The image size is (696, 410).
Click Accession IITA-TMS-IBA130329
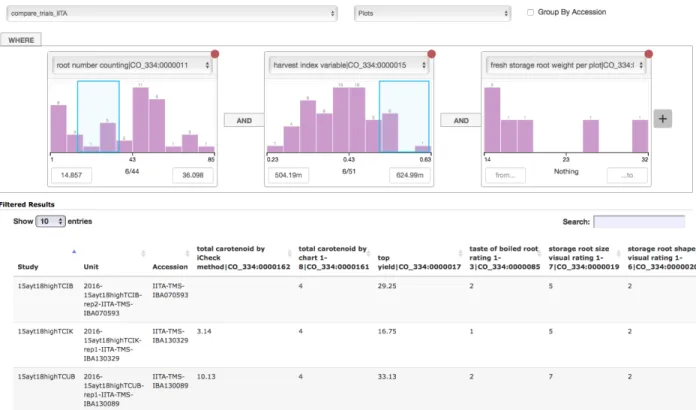click(x=170, y=336)
